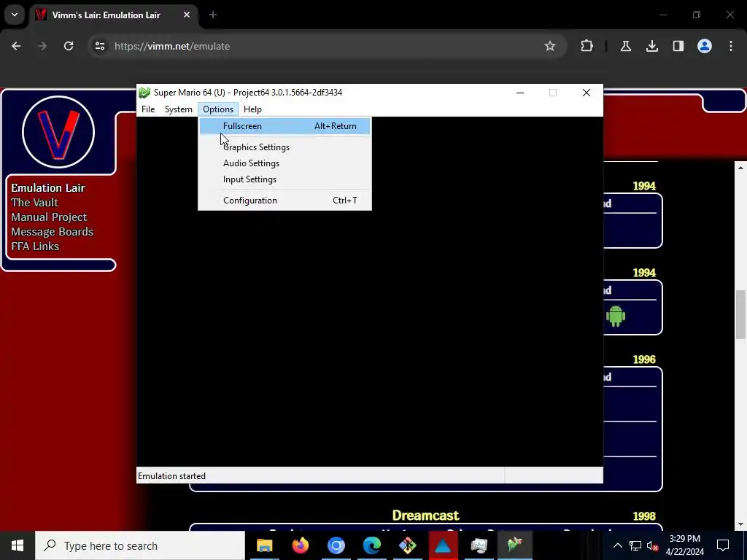Close the Vimm's Lair browser tab
The width and height of the screenshot is (747, 560).
click(x=187, y=15)
